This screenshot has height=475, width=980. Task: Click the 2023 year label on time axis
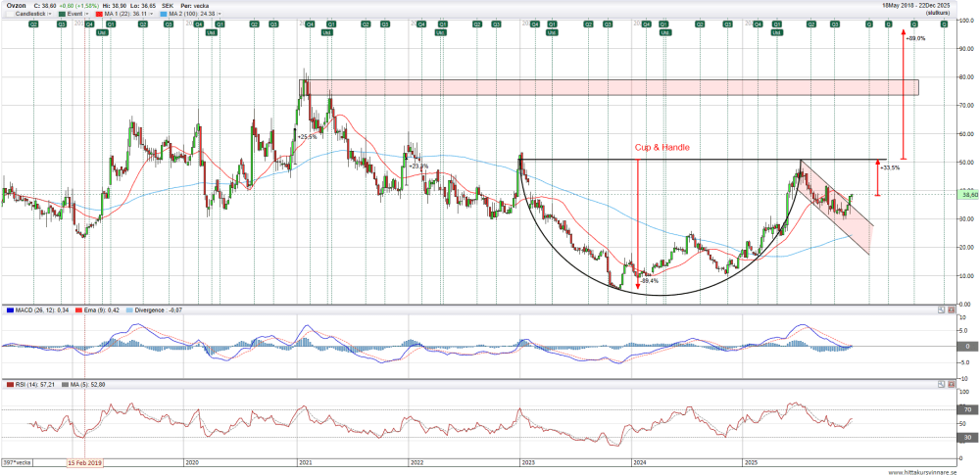(x=528, y=462)
